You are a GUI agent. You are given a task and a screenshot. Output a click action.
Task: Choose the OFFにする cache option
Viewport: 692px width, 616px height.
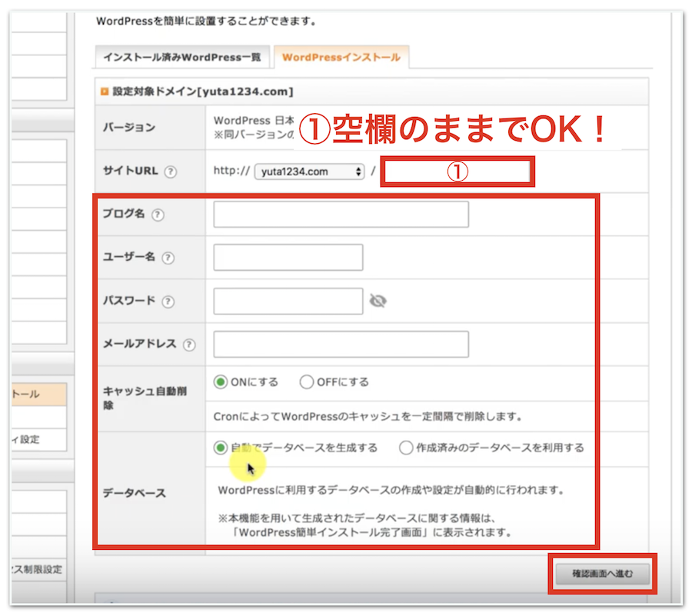click(308, 382)
